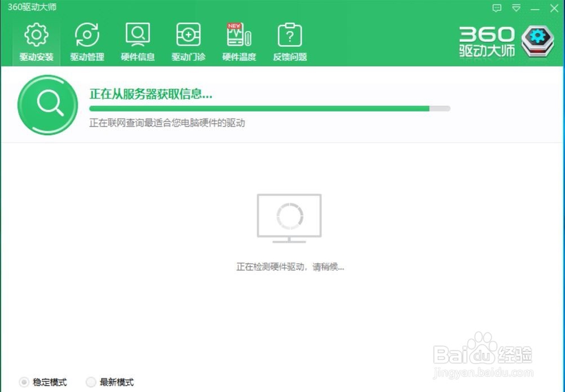Open the 驱动安装 gear icon tab
This screenshot has height=392, width=565.
(36, 34)
